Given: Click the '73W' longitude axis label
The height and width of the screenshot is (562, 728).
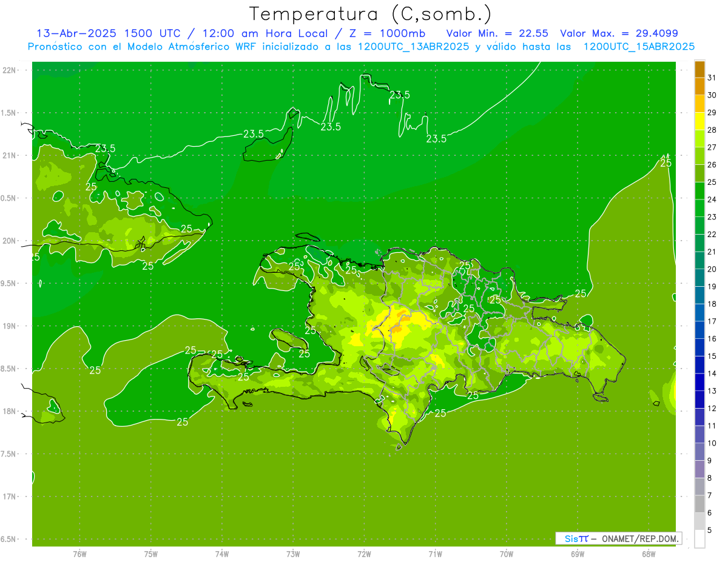Looking at the screenshot, I should click(x=293, y=554).
